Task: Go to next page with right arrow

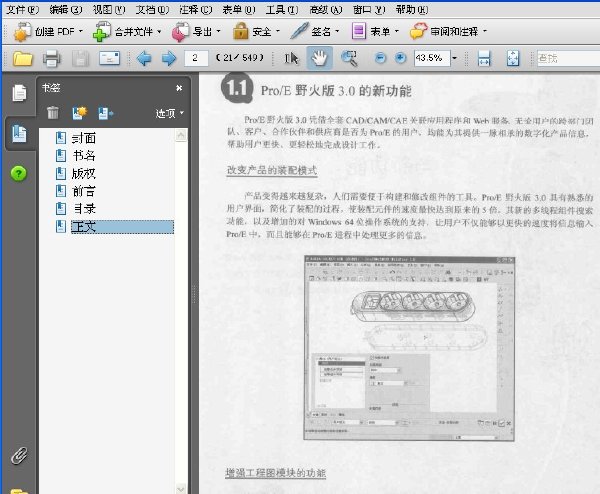Action: pyautogui.click(x=169, y=59)
